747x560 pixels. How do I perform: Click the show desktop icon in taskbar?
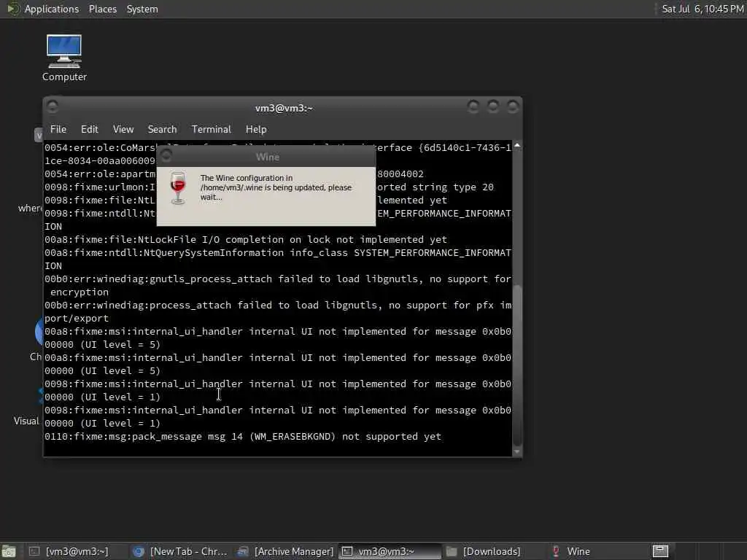[x=9, y=551]
